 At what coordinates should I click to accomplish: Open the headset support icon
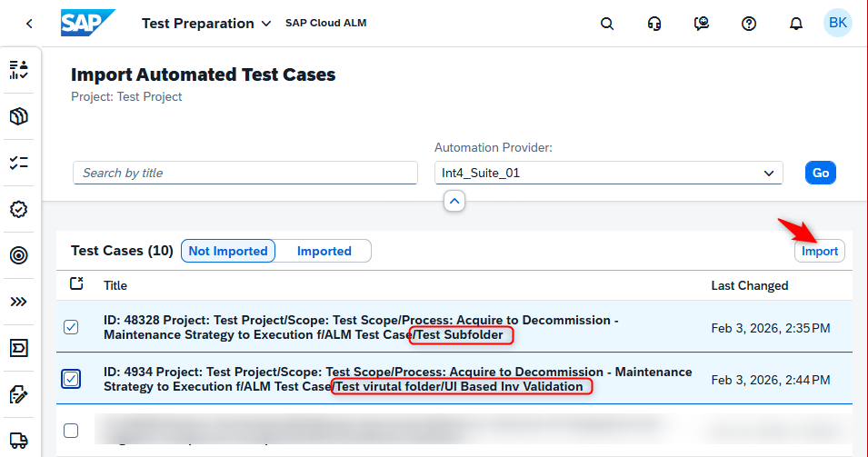[x=654, y=24]
